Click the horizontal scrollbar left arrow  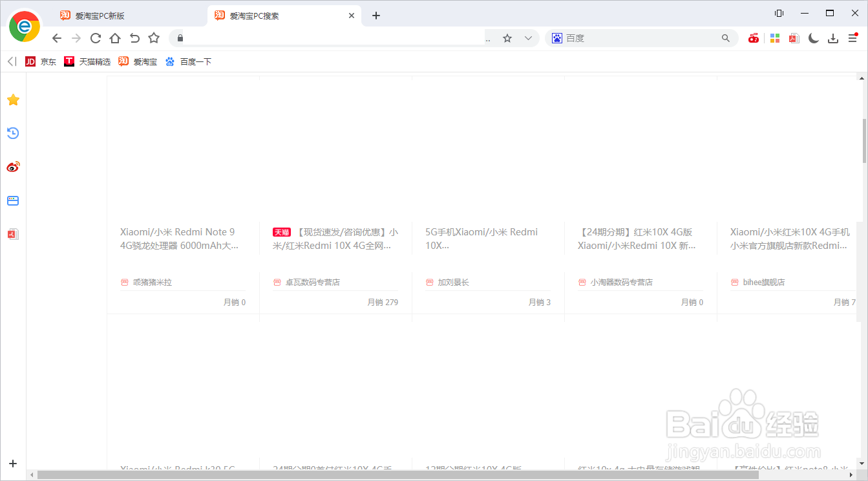click(x=30, y=475)
